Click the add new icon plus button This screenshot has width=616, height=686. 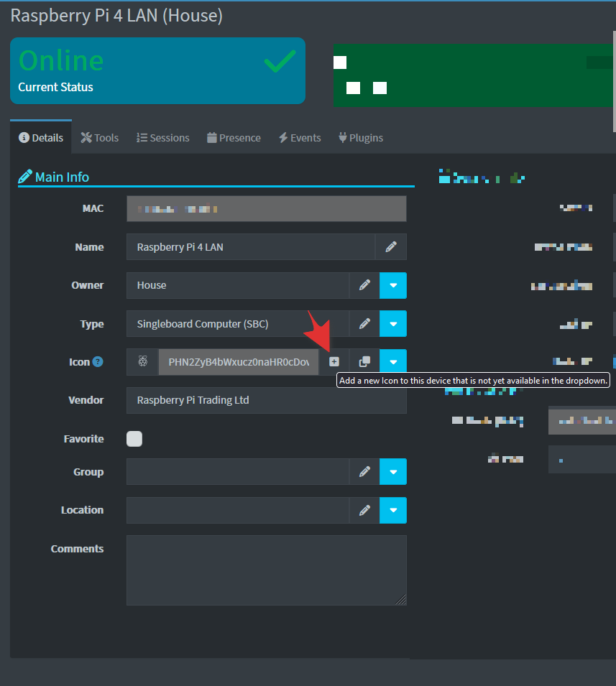(334, 362)
